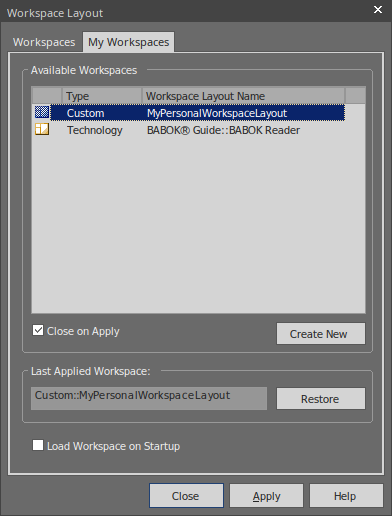Sort by Workspace Layout Name column header
The width and height of the screenshot is (392, 516).
click(243, 96)
